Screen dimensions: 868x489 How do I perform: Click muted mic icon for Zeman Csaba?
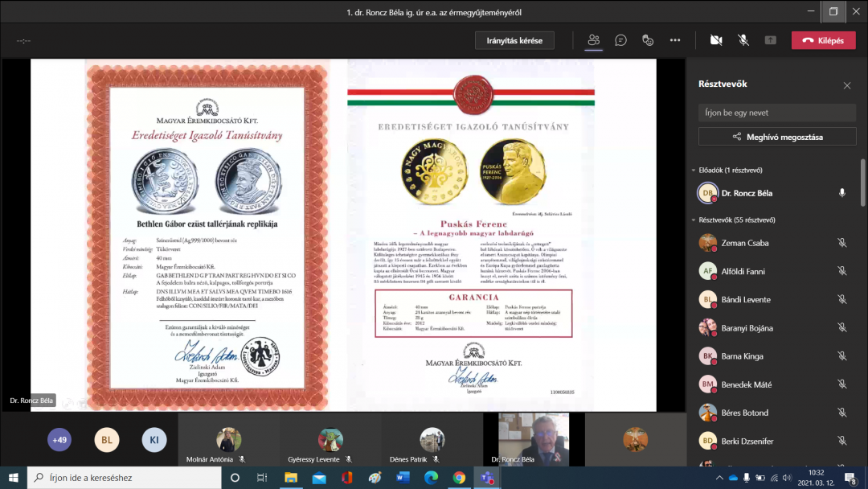point(842,243)
